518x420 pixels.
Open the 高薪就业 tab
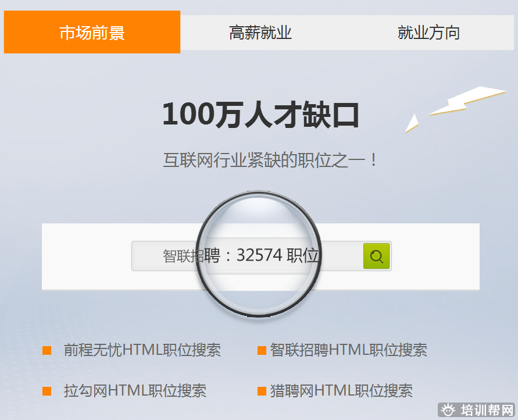260,33
